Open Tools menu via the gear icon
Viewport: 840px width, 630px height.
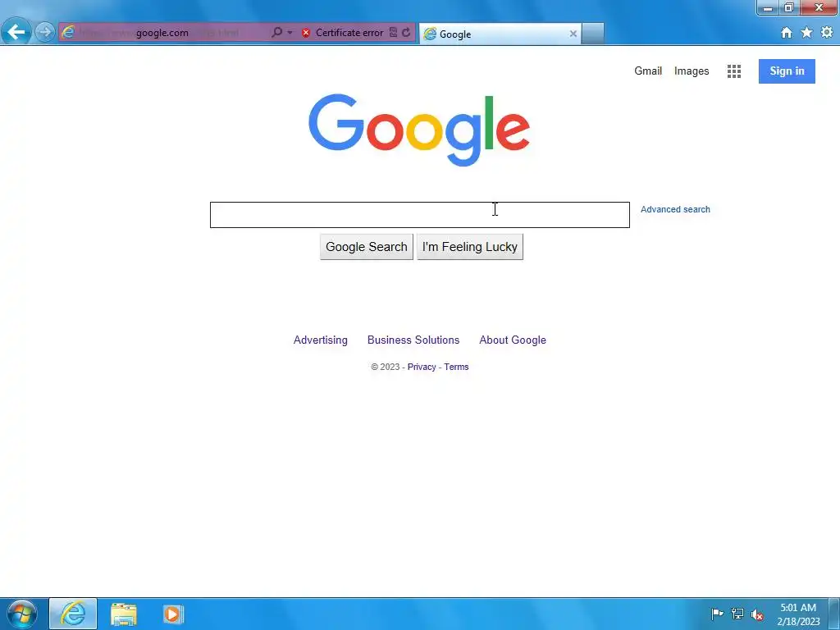point(827,33)
